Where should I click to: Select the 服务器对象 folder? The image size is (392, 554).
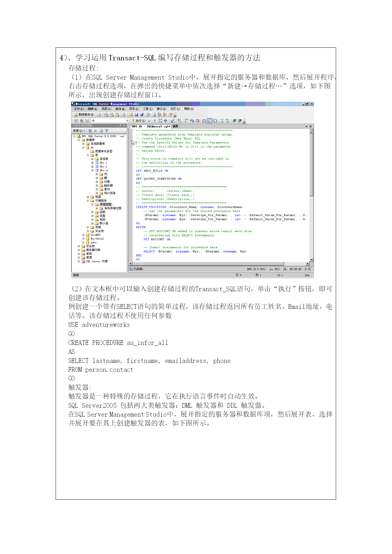coord(93,250)
